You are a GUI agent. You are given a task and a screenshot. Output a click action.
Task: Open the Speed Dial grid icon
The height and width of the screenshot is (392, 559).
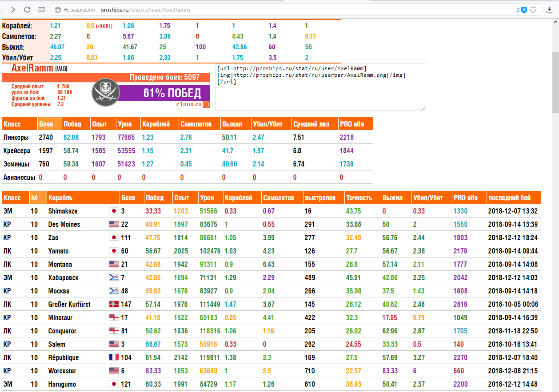pyautogui.click(x=41, y=9)
